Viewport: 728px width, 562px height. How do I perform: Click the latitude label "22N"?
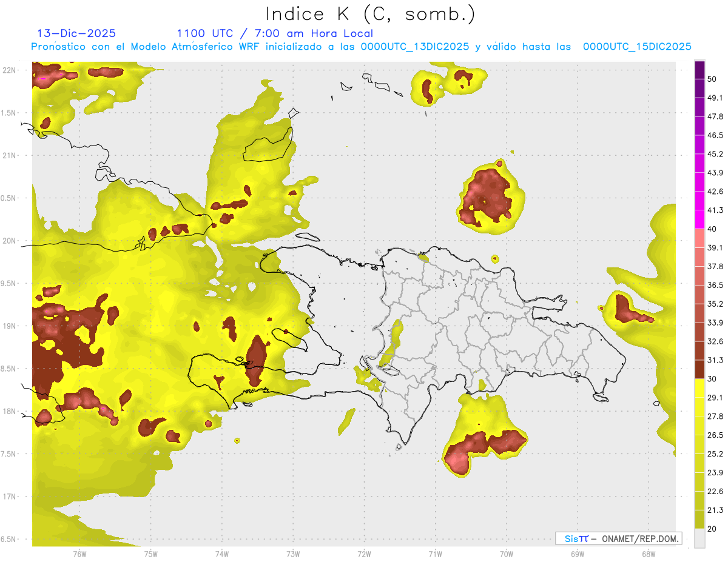pyautogui.click(x=8, y=70)
